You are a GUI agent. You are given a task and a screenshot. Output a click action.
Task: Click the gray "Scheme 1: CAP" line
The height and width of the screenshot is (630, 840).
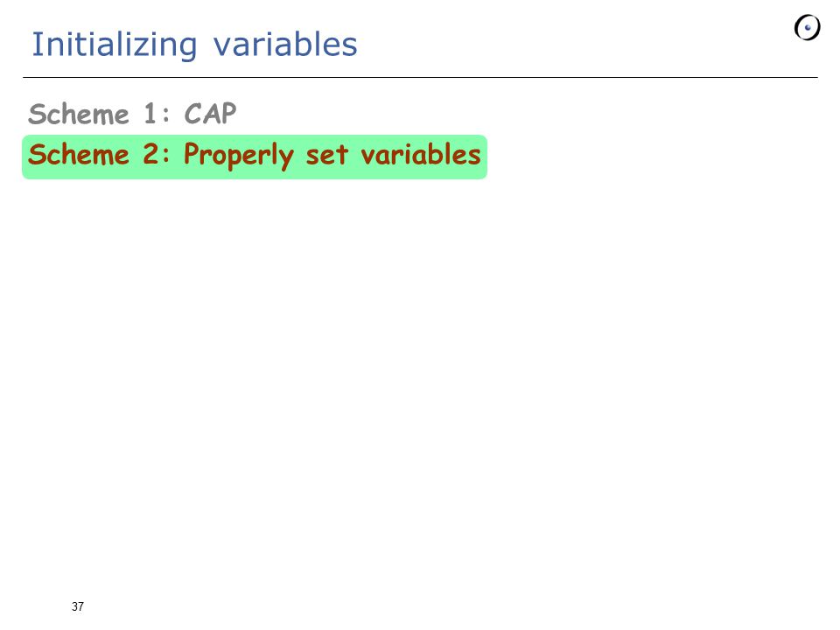coord(132,114)
